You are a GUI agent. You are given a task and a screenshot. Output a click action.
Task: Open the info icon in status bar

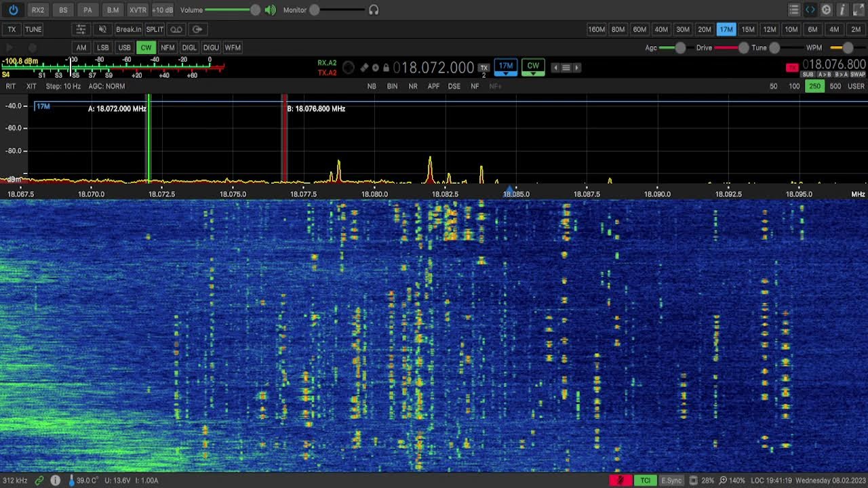pyautogui.click(x=56, y=481)
